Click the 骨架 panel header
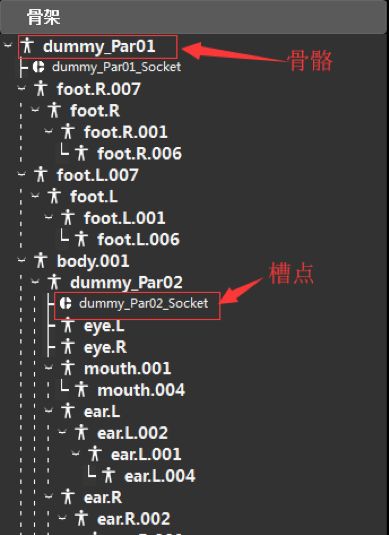The image size is (389, 535). click(x=194, y=17)
